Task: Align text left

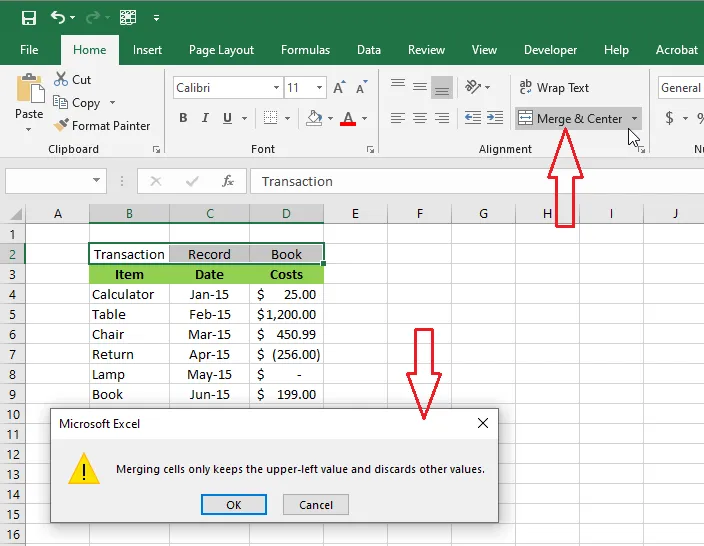Action: (398, 118)
